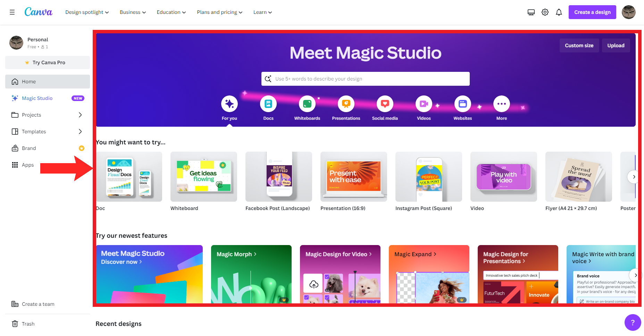Select the Websites category icon
This screenshot has width=644, height=336.
coord(463,103)
